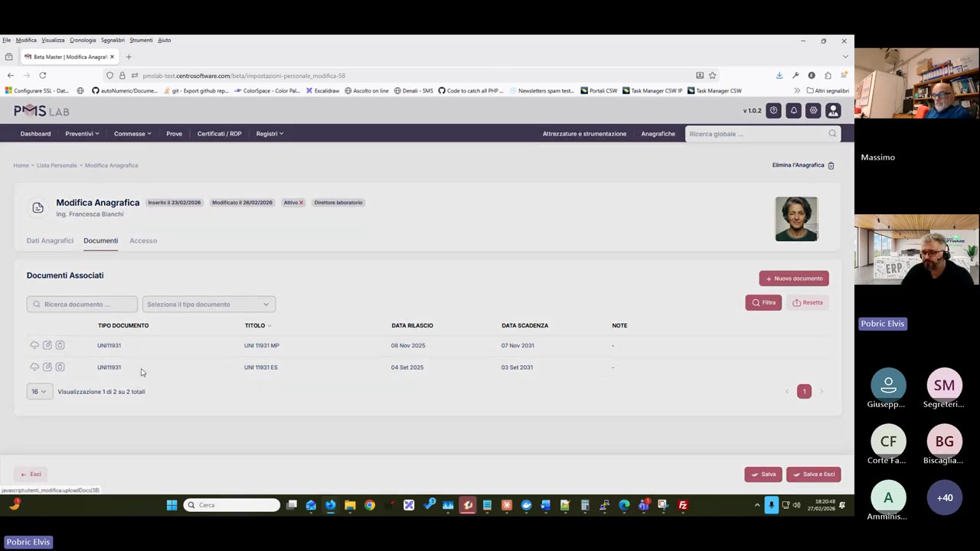Click the Francesca Bianchi profile photo
This screenshot has width=980, height=551.
[796, 219]
